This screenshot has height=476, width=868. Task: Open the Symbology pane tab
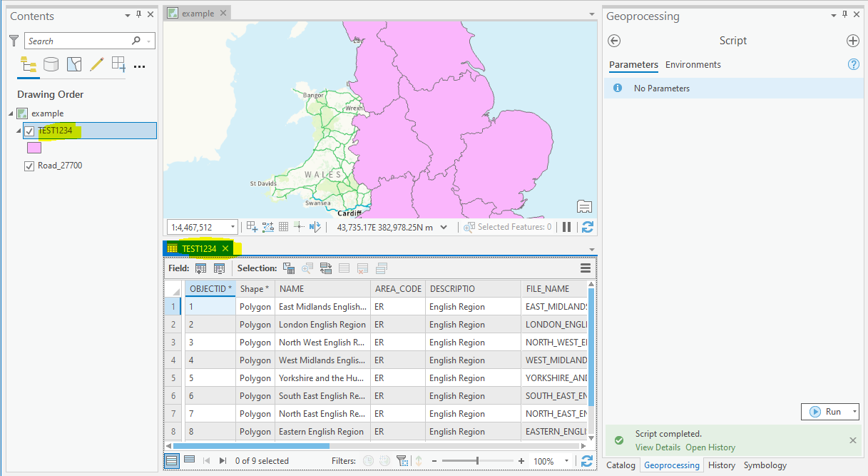(x=765, y=465)
